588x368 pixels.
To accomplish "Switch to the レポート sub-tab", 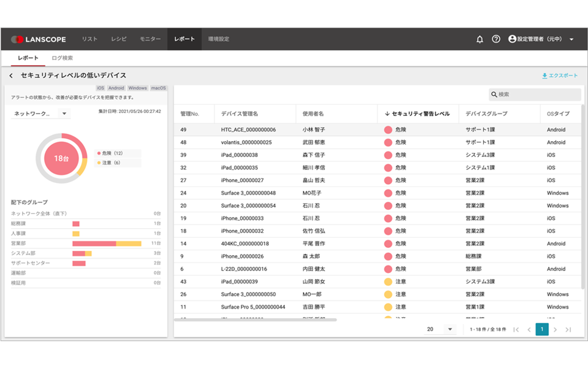I will (28, 58).
